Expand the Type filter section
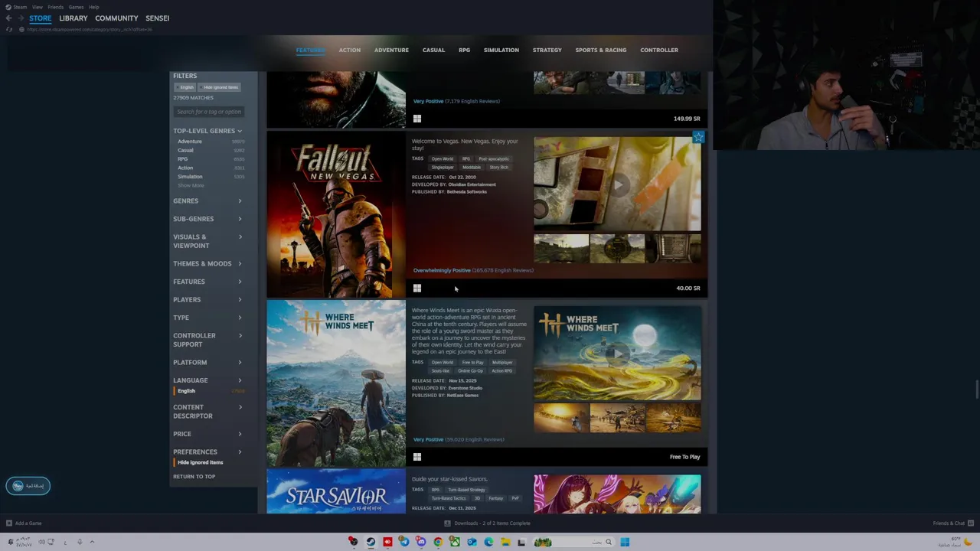This screenshot has height=551, width=980. click(x=207, y=318)
